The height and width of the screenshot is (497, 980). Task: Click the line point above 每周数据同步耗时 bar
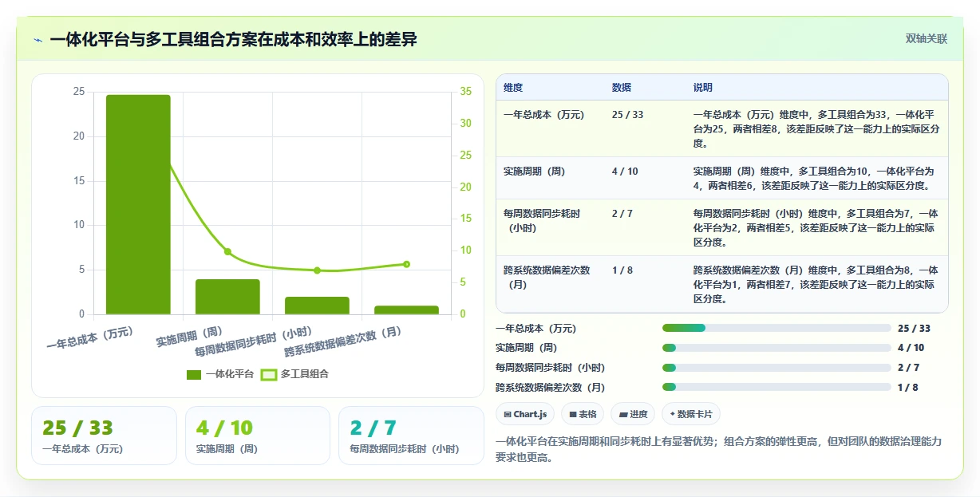click(x=317, y=270)
